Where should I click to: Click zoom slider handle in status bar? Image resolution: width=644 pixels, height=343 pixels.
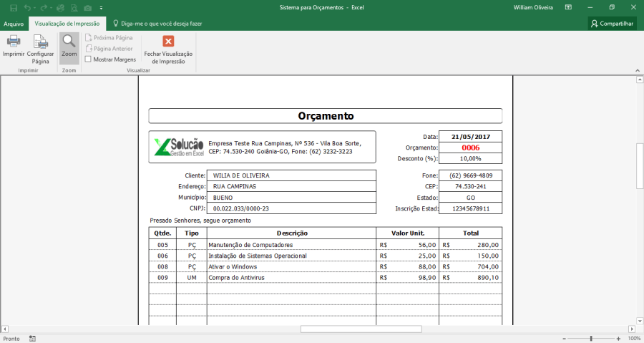coord(591,339)
